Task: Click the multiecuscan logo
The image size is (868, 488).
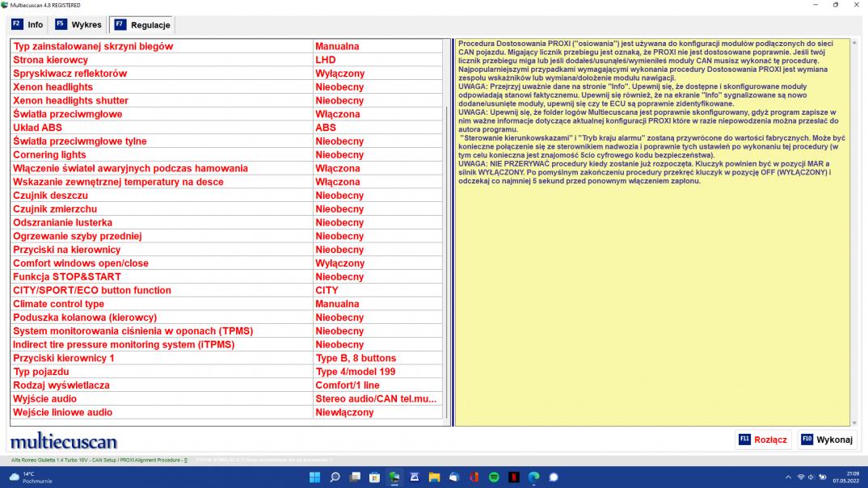Action: pyautogui.click(x=64, y=441)
